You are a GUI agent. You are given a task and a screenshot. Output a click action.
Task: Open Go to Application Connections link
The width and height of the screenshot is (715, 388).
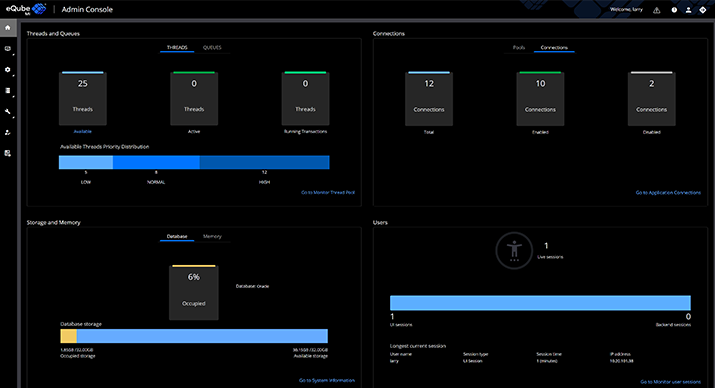668,193
